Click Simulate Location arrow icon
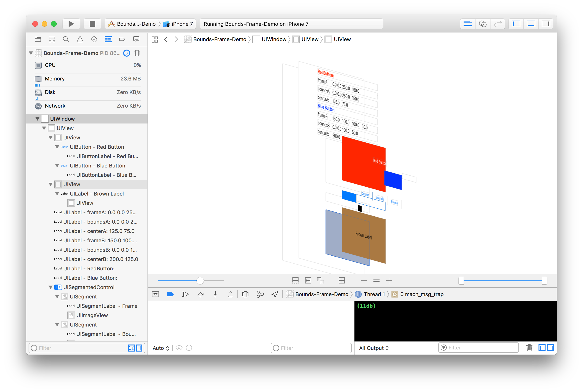 pos(275,294)
